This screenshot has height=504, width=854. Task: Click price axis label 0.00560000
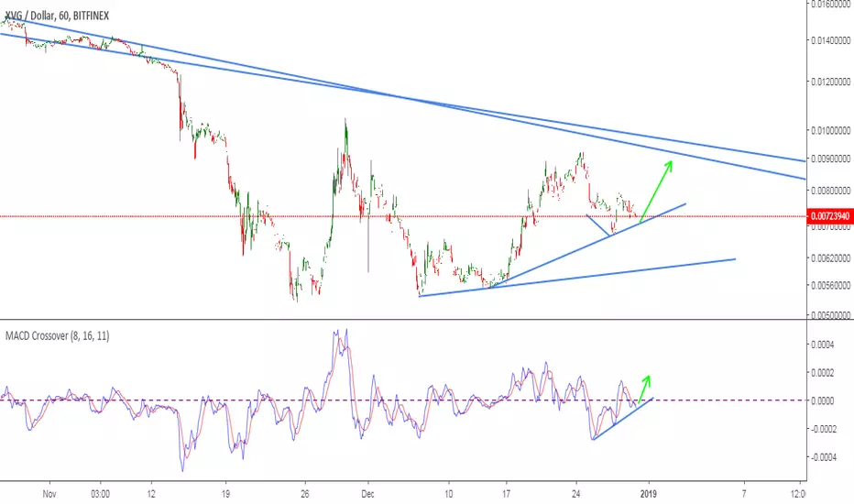point(830,286)
